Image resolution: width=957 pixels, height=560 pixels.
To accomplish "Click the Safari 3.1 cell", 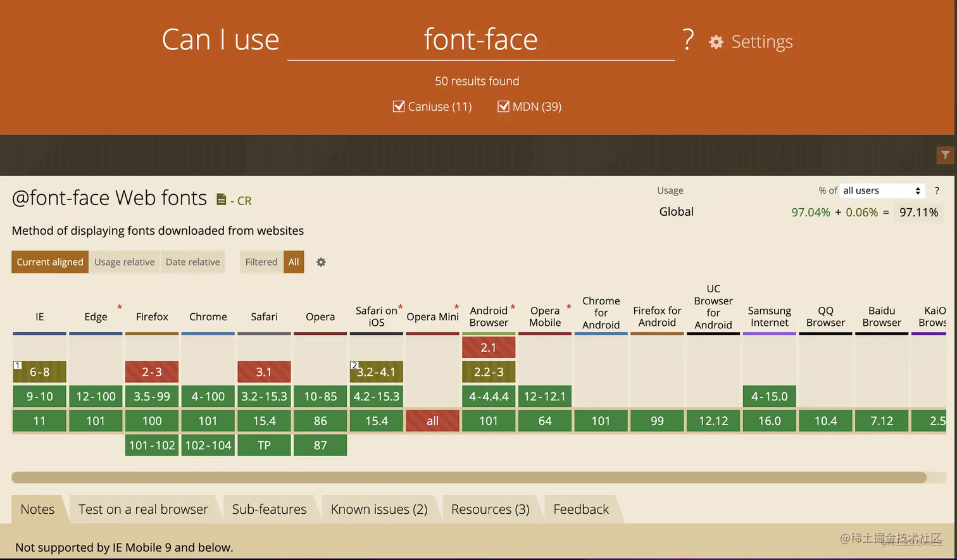I will point(264,372).
